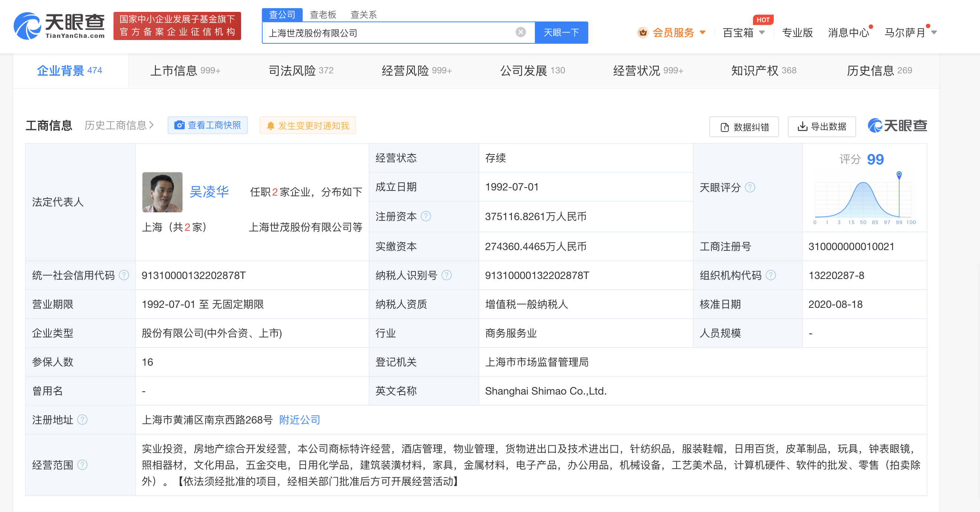Expand the 百宝箱 dropdown menu

(762, 33)
